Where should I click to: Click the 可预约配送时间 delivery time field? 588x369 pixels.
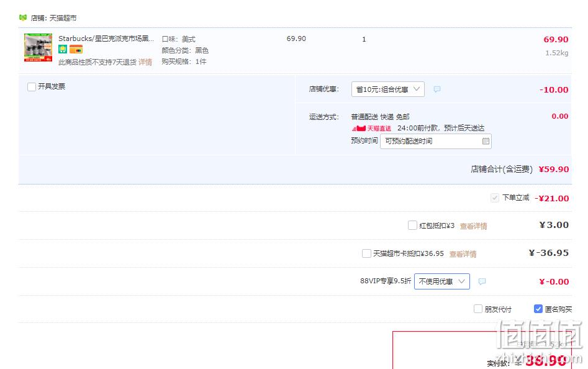click(436, 142)
